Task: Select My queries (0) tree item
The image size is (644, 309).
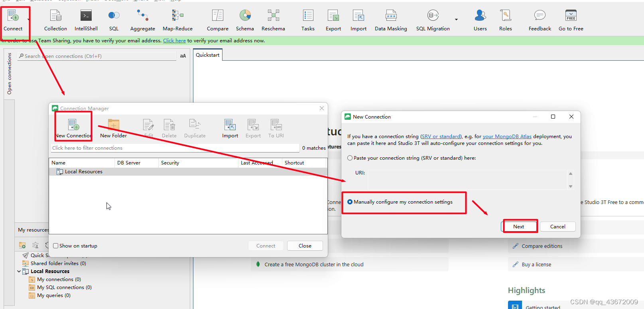Action: pyautogui.click(x=54, y=295)
